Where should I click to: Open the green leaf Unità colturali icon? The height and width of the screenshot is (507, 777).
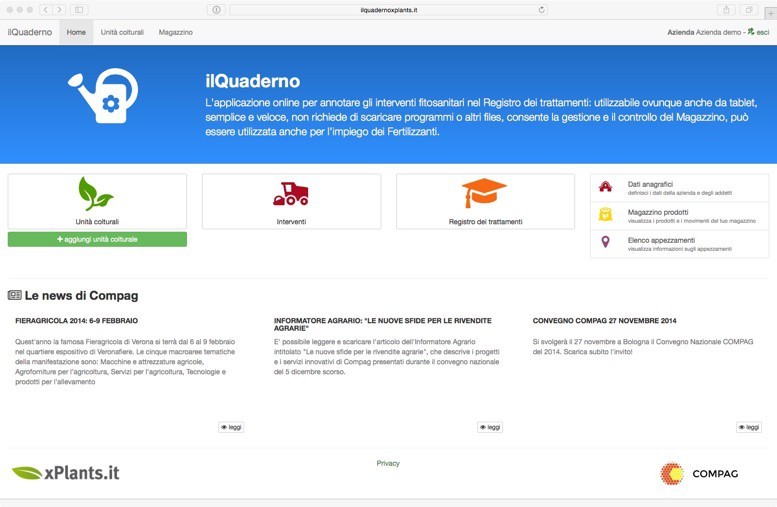(x=95, y=193)
